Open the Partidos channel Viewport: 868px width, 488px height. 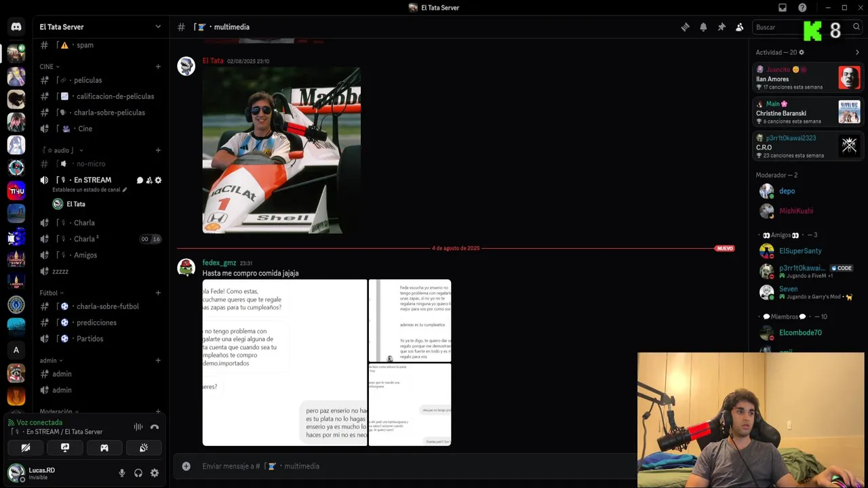[x=101, y=339]
